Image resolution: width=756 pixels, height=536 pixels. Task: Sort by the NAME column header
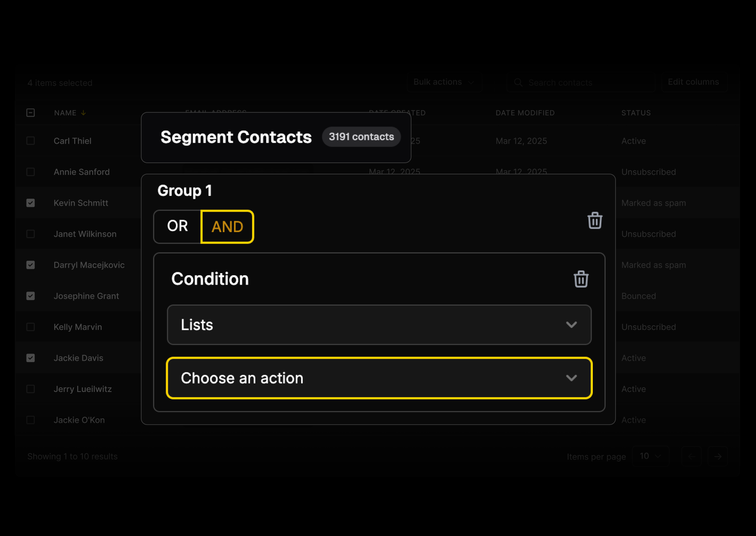(65, 113)
